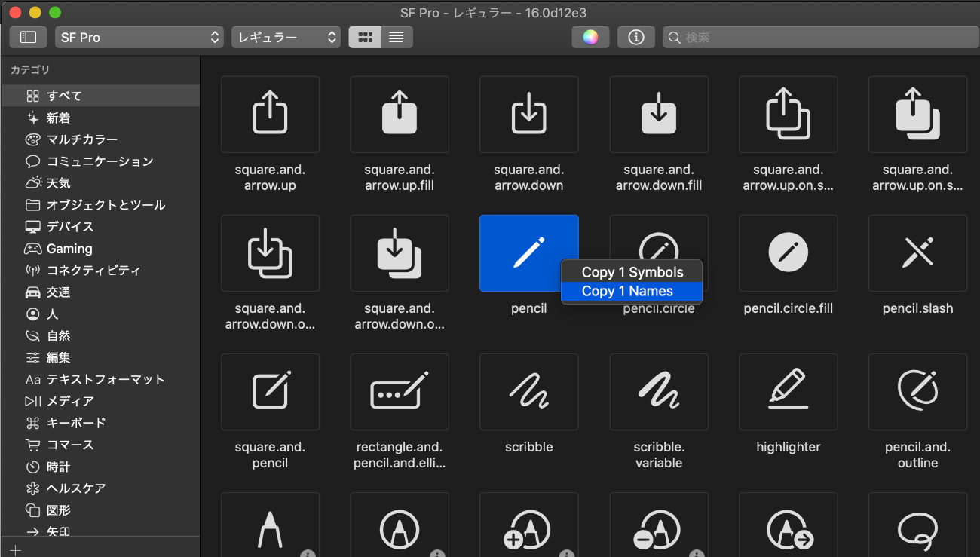Select the pencil.circle.fill symbol
The image size is (980, 557).
(x=789, y=253)
